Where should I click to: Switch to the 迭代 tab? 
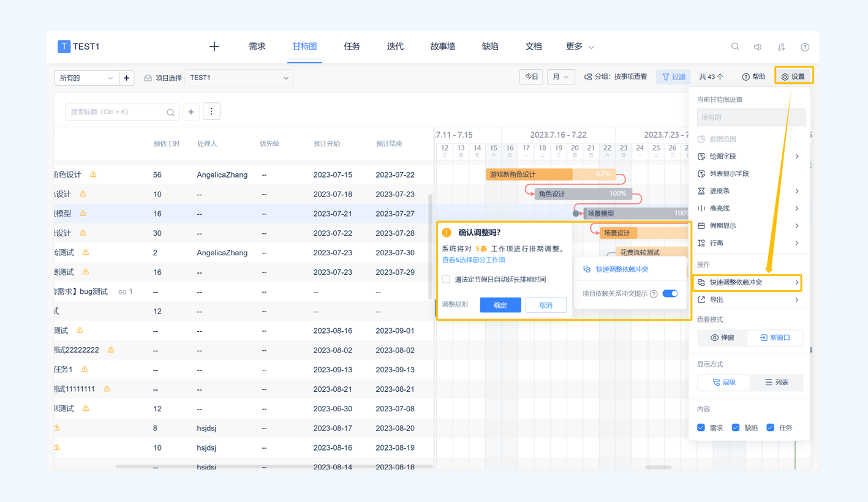tap(395, 47)
